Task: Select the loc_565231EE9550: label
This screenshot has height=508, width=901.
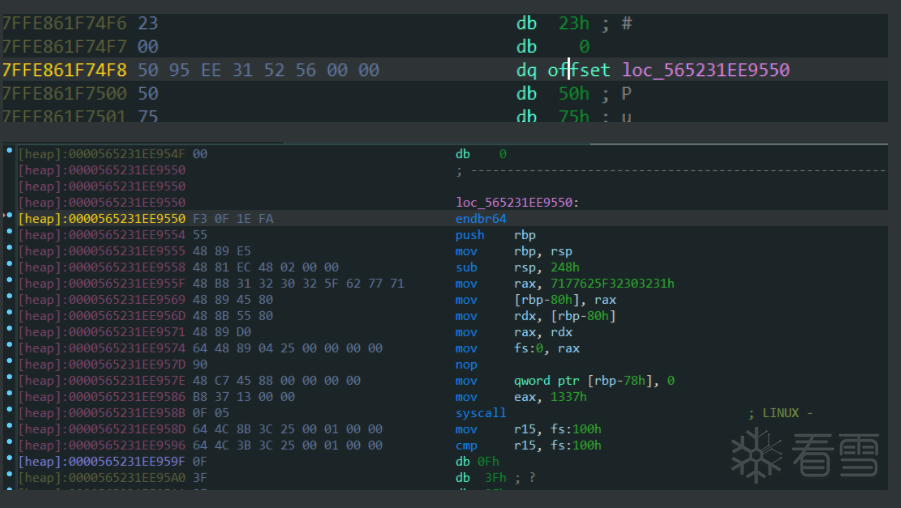Action: 517,202
